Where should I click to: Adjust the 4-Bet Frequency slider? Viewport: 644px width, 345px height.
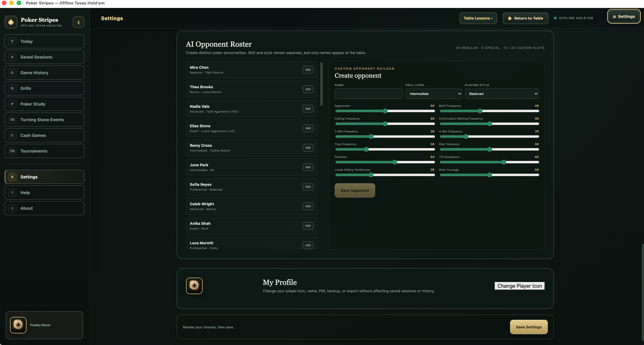pyautogui.click(x=489, y=137)
